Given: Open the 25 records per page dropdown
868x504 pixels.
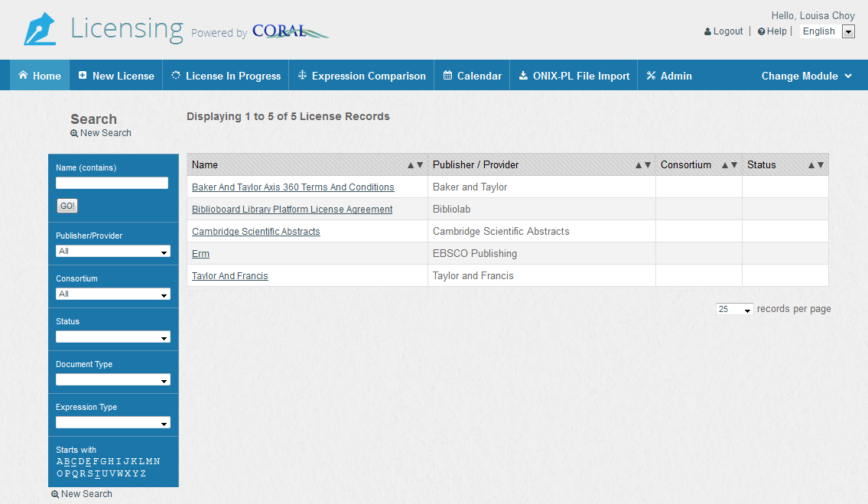Looking at the screenshot, I should point(735,309).
